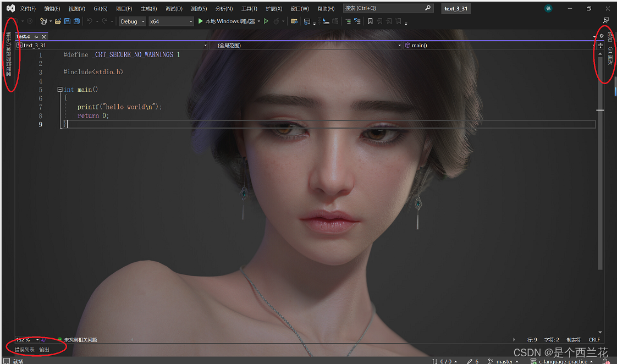The width and height of the screenshot is (617, 364).
Task: Click the 搜索 (Ctrl+Q) search box
Action: (x=388, y=8)
